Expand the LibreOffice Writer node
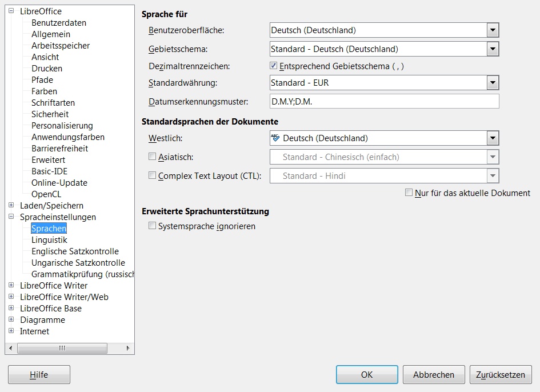 (x=11, y=285)
